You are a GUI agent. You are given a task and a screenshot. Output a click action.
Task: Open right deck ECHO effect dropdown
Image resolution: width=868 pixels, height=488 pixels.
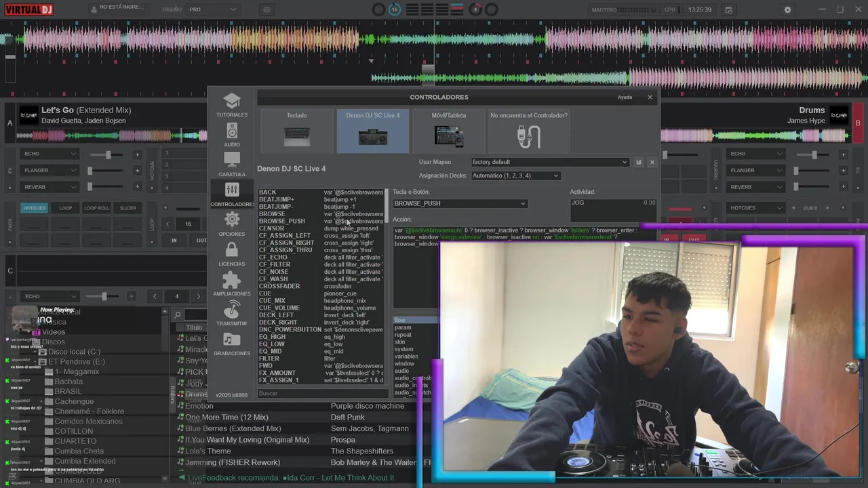coord(756,154)
